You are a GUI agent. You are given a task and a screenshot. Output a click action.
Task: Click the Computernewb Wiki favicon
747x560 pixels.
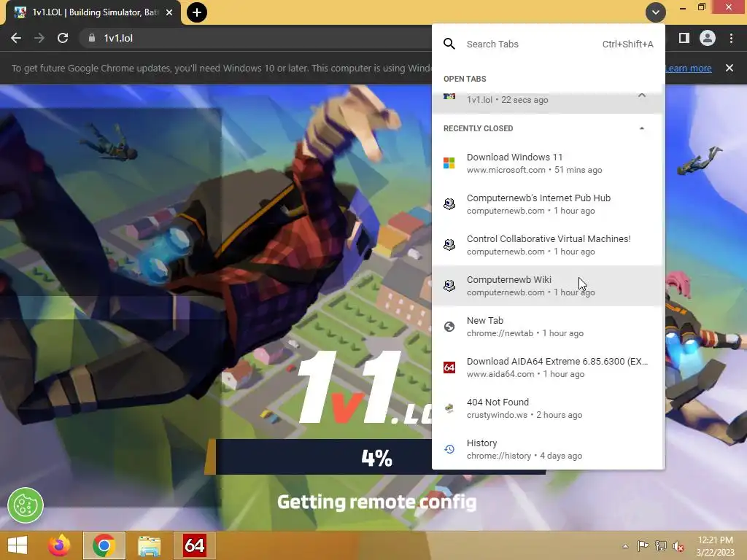click(449, 286)
